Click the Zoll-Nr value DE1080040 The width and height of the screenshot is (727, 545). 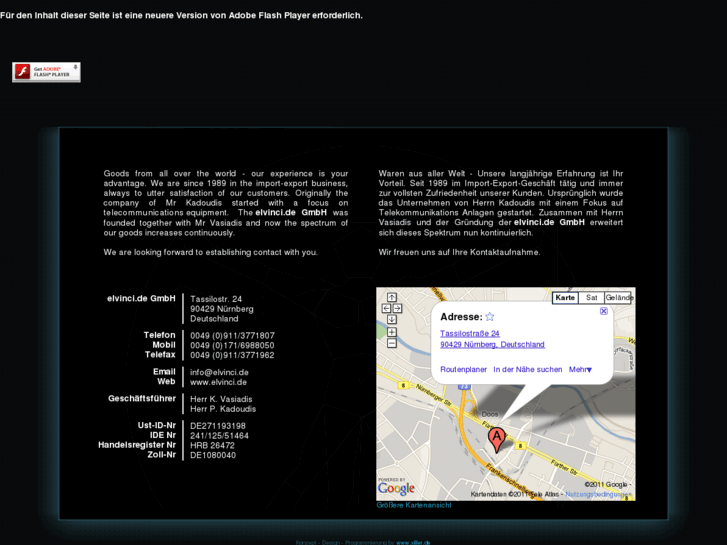point(213,455)
